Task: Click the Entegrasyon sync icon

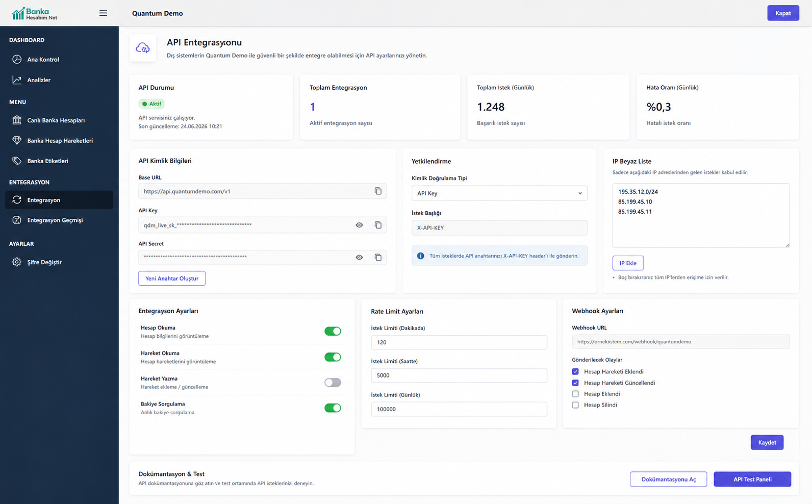Action: click(x=17, y=199)
